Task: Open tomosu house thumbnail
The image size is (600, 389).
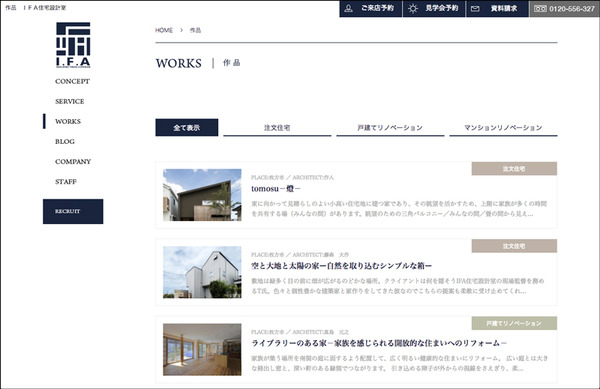Action: (202, 195)
